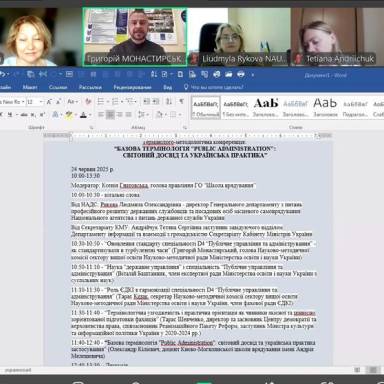Apply the large Заголовок title style
Screen dimensions: 384x384
pyautogui.click(x=325, y=107)
